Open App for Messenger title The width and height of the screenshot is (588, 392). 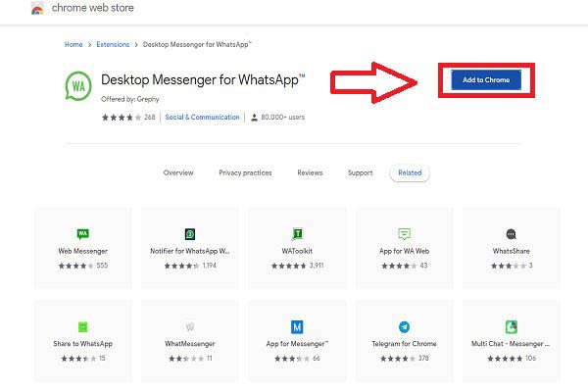click(x=297, y=344)
